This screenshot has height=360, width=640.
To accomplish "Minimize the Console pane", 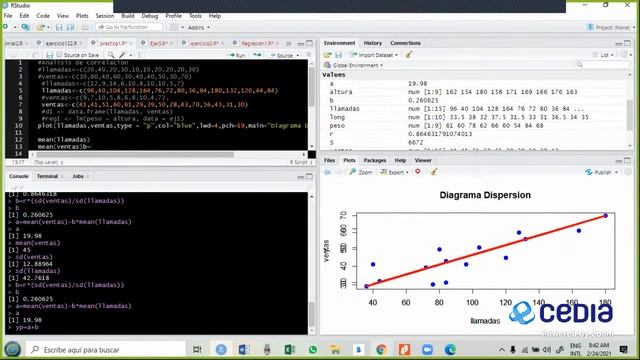I will pos(301,177).
